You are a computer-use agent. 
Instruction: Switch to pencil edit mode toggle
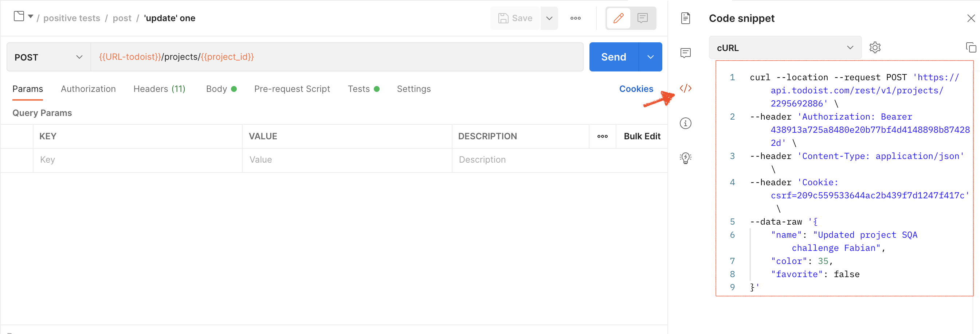(618, 18)
